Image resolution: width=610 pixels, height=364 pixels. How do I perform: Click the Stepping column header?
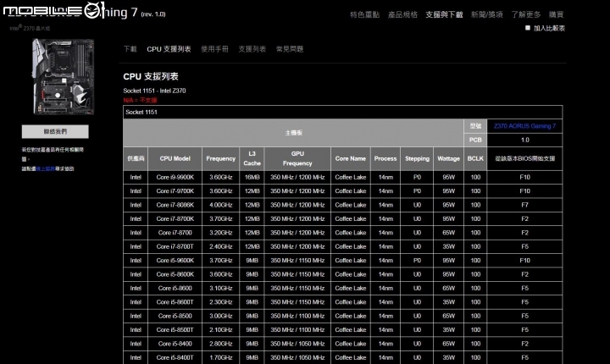(x=417, y=158)
